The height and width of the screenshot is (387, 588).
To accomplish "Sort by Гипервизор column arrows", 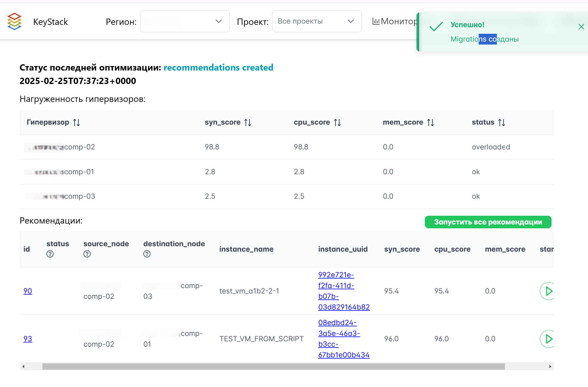I will 76,123.
